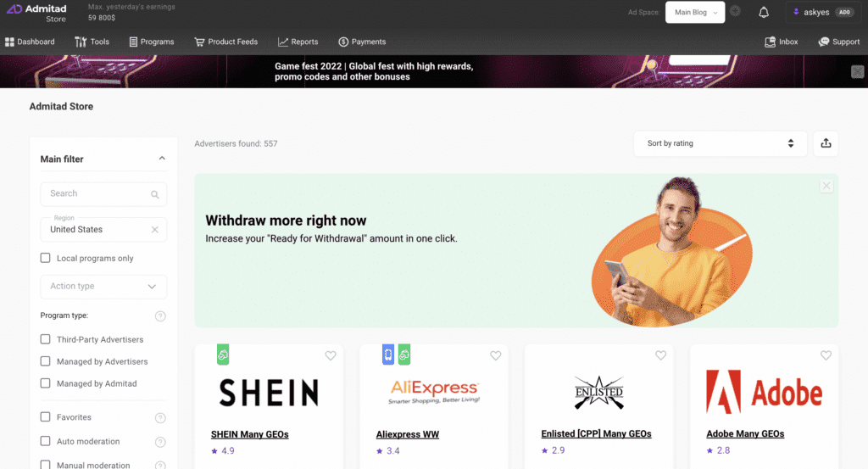Viewport: 868px width, 469px height.
Task: Click the AliExpress logo thumbnail
Action: [434, 392]
